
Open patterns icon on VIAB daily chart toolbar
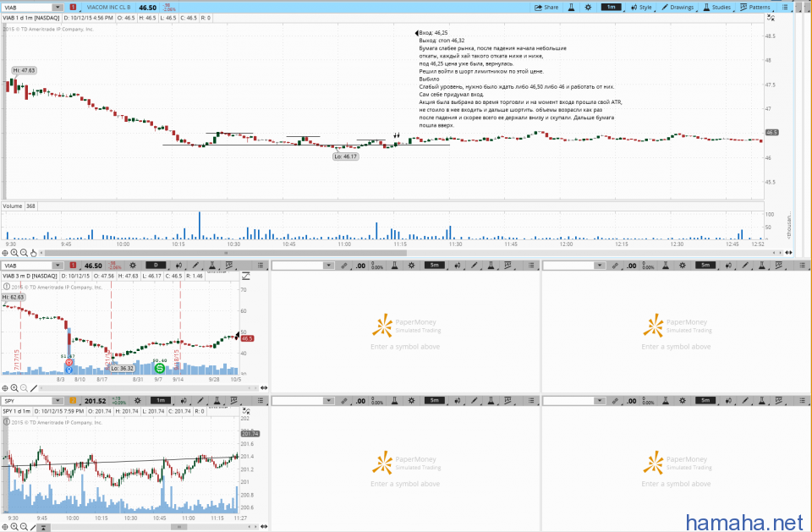[x=228, y=266]
